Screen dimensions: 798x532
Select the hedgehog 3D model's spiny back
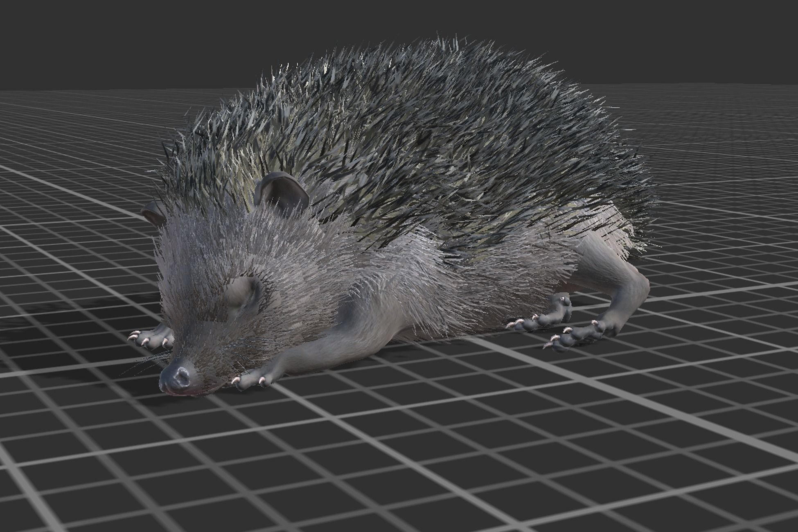409,143
